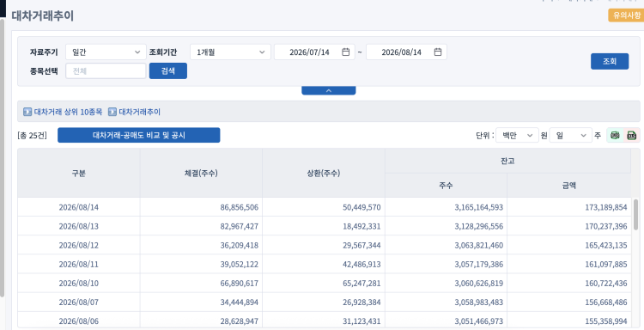Click the value 42,486,913

[361, 264]
